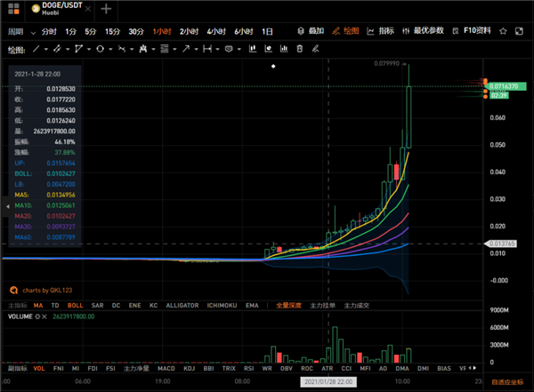Open the layout grid icon at top-left
534x392 pixels.
pos(12,10)
